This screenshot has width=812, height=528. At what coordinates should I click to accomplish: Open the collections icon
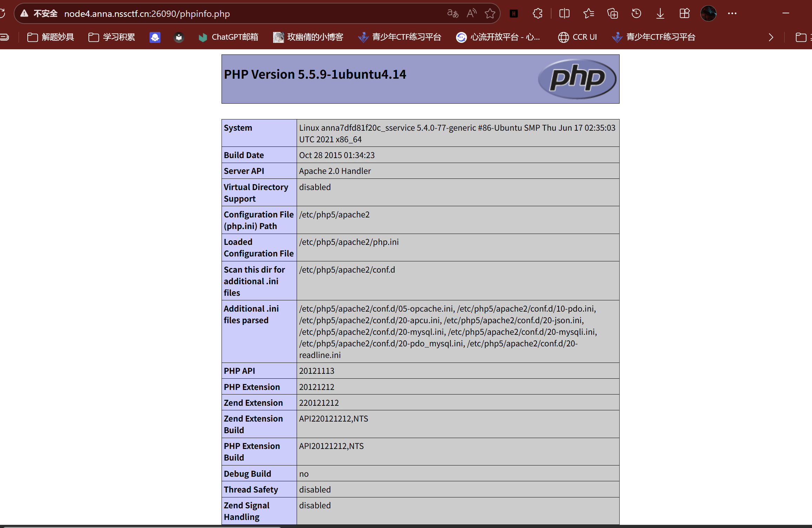coord(613,14)
